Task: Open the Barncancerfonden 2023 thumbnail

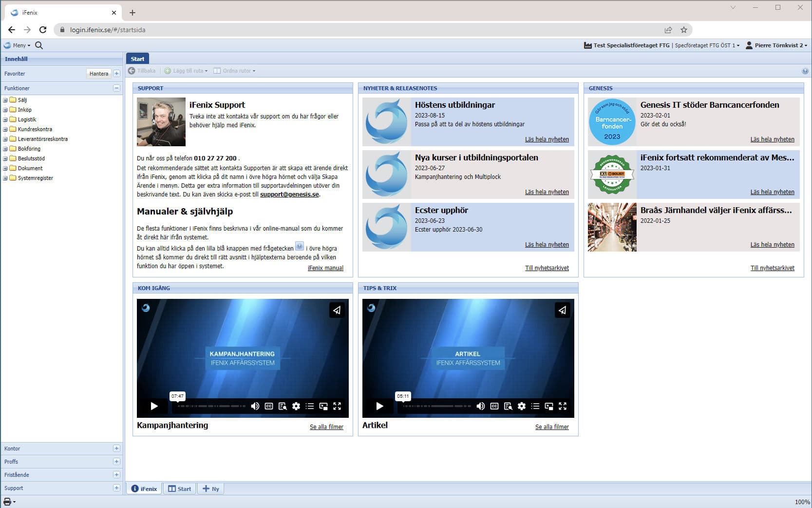Action: (612, 122)
